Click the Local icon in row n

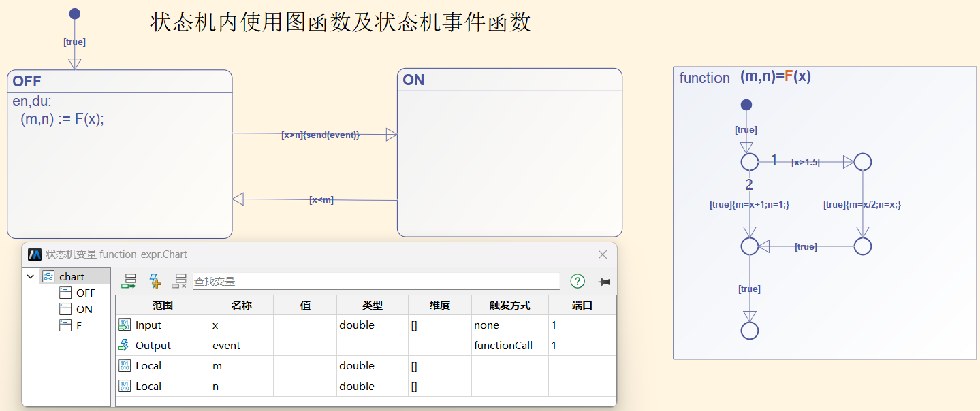click(125, 387)
